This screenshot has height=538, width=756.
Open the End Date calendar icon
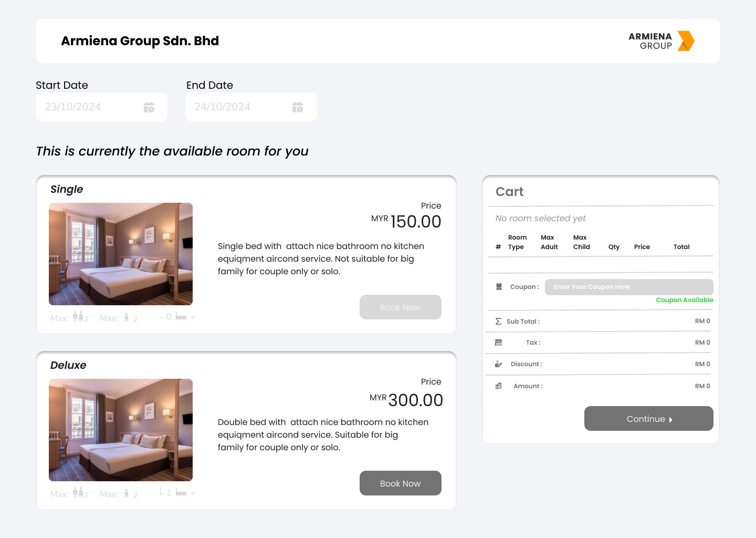click(298, 107)
